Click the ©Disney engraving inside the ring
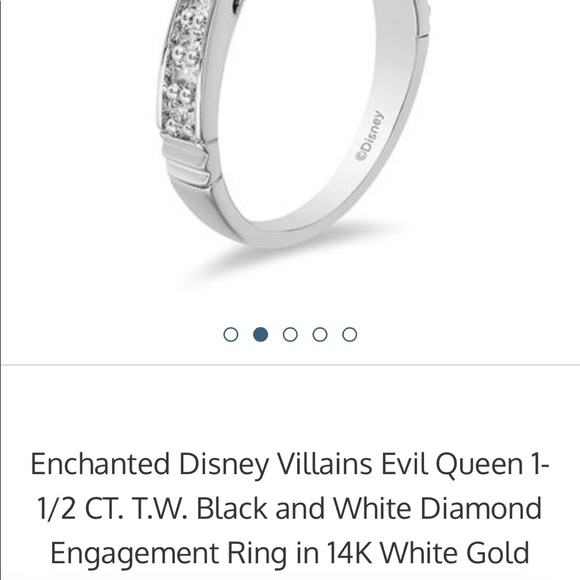Screen dimensions: 580x580 tap(370, 135)
